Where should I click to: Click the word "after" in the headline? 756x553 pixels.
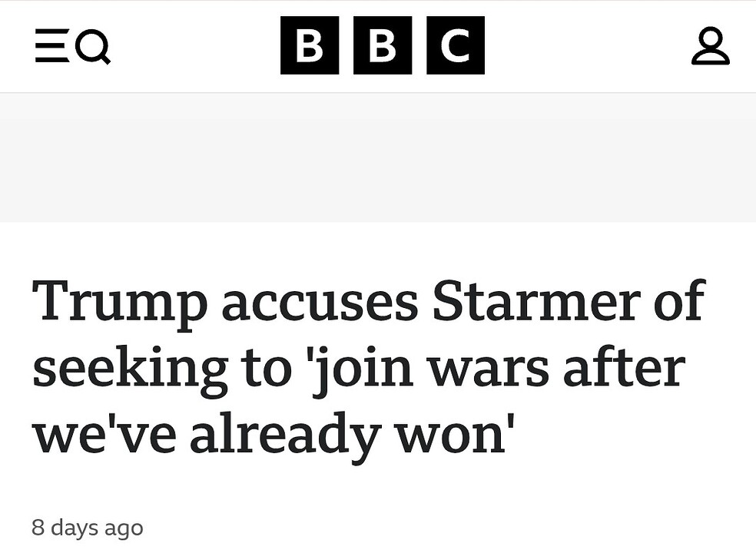pyautogui.click(x=623, y=369)
